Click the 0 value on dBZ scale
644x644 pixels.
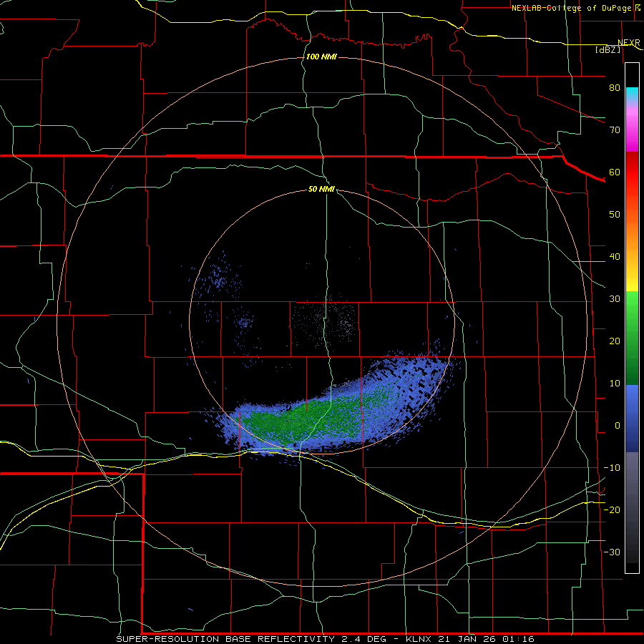(617, 426)
